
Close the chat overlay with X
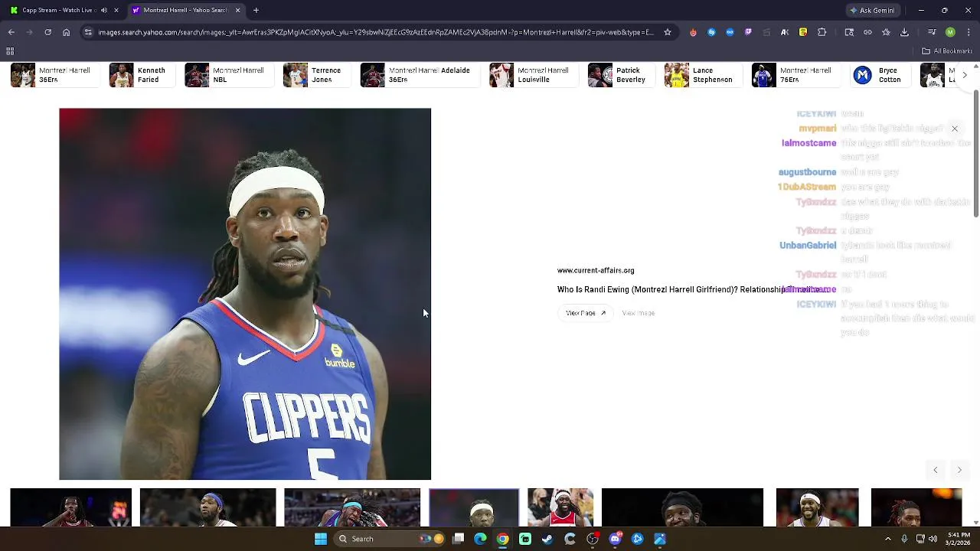[955, 129]
